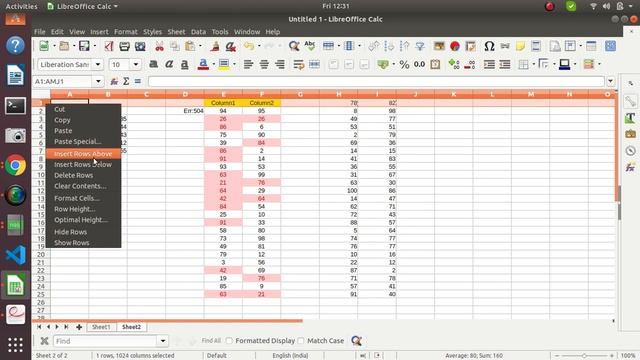This screenshot has height=360, width=640.
Task: Open Function Wizard fx icon
Action: click(x=114, y=81)
